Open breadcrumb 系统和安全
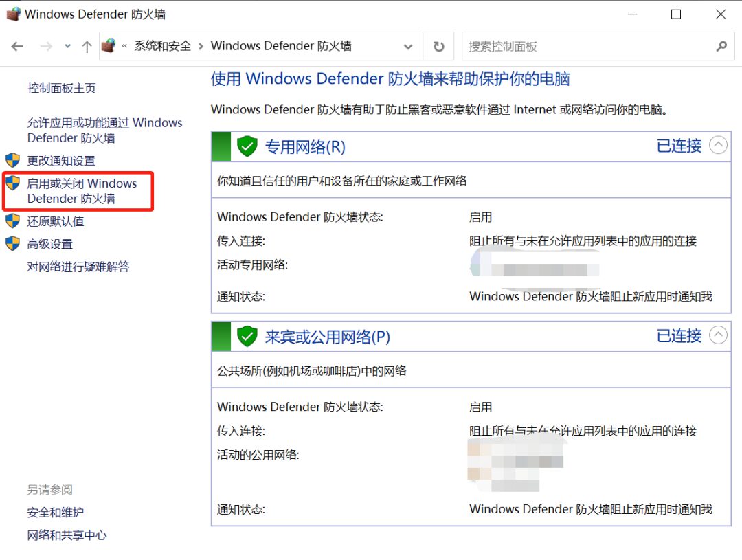742x560 pixels. [x=163, y=46]
